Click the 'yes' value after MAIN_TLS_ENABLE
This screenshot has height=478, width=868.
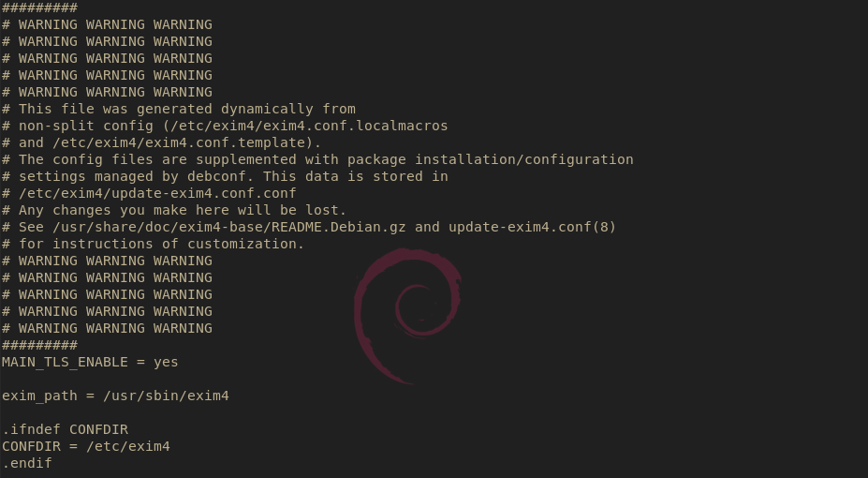pos(166,362)
